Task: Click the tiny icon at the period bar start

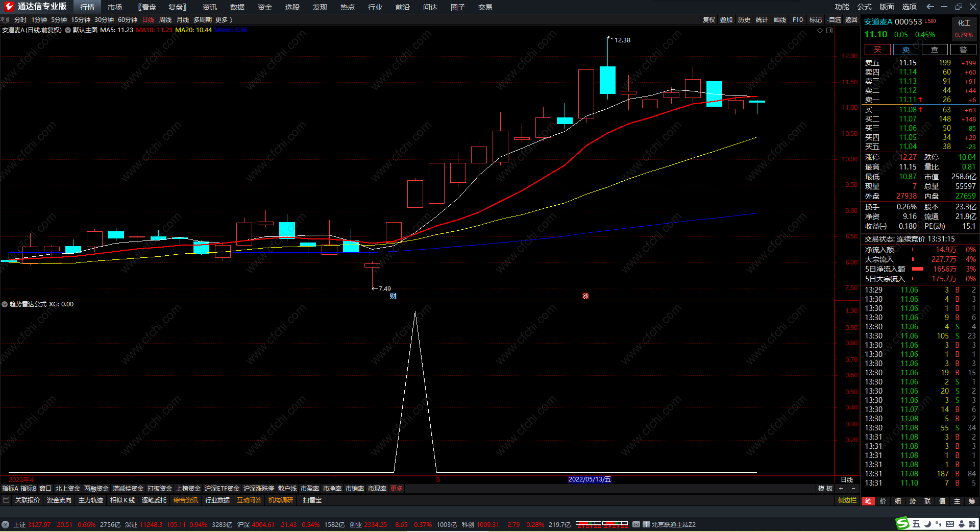Action: [5, 20]
